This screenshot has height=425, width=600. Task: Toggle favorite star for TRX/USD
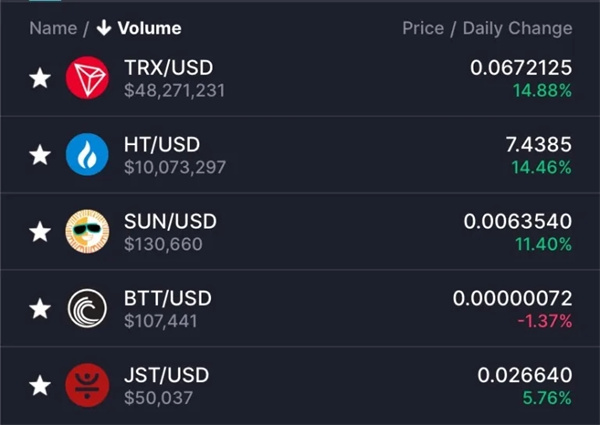coord(40,78)
